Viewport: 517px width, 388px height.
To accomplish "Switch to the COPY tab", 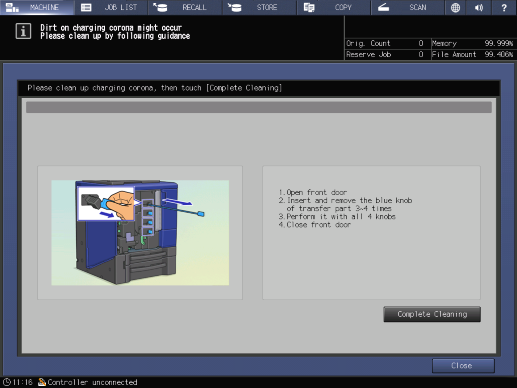I will click(334, 7).
